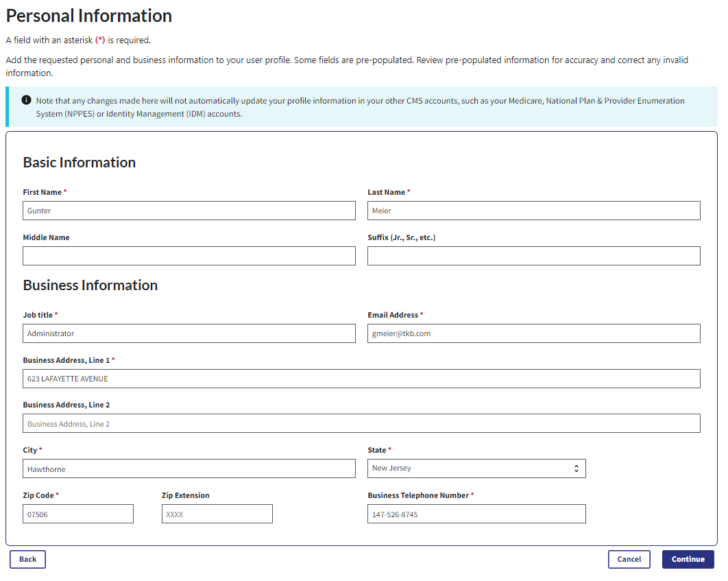Click the Zip Code field

point(78,514)
